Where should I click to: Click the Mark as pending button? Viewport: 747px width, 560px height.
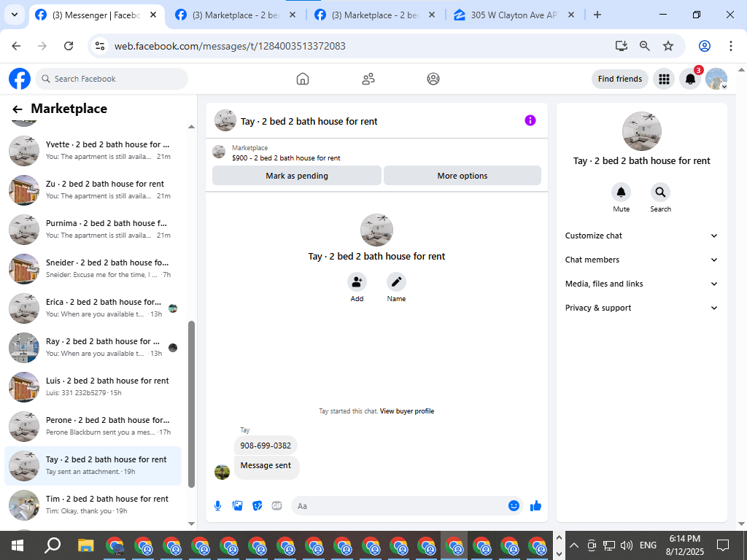point(297,176)
